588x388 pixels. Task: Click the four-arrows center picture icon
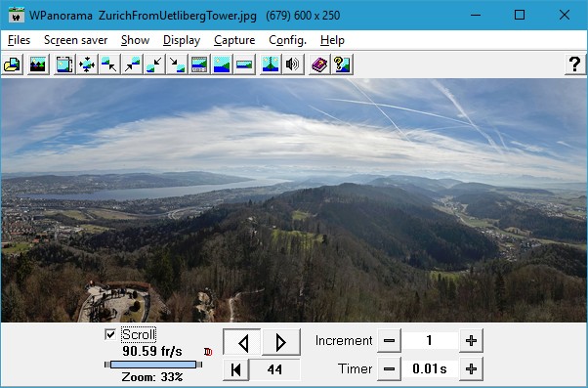point(87,65)
